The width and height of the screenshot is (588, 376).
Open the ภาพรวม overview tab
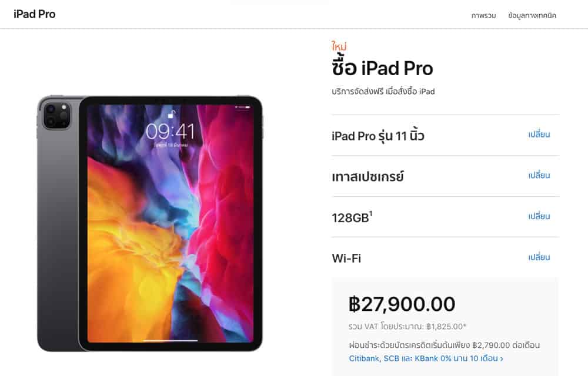(x=483, y=15)
